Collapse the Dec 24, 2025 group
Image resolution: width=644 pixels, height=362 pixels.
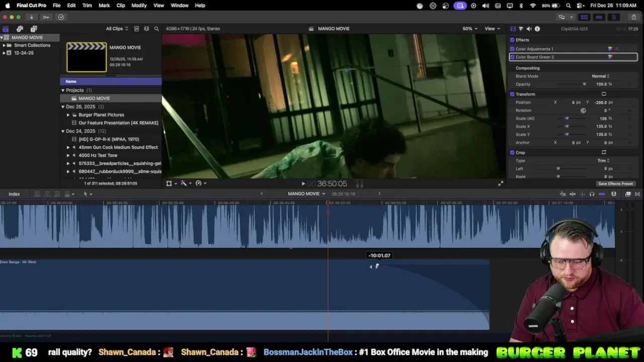pyautogui.click(x=63, y=131)
